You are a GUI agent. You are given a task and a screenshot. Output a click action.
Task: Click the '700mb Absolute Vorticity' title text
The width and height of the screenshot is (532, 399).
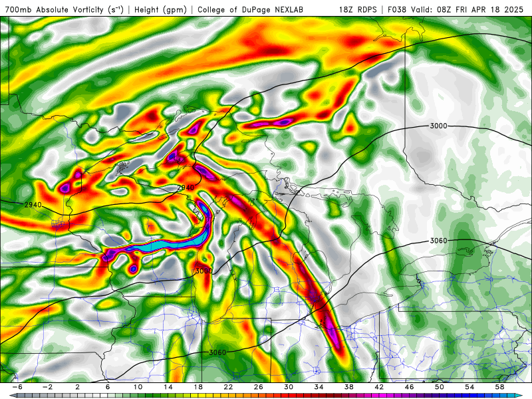click(54, 10)
